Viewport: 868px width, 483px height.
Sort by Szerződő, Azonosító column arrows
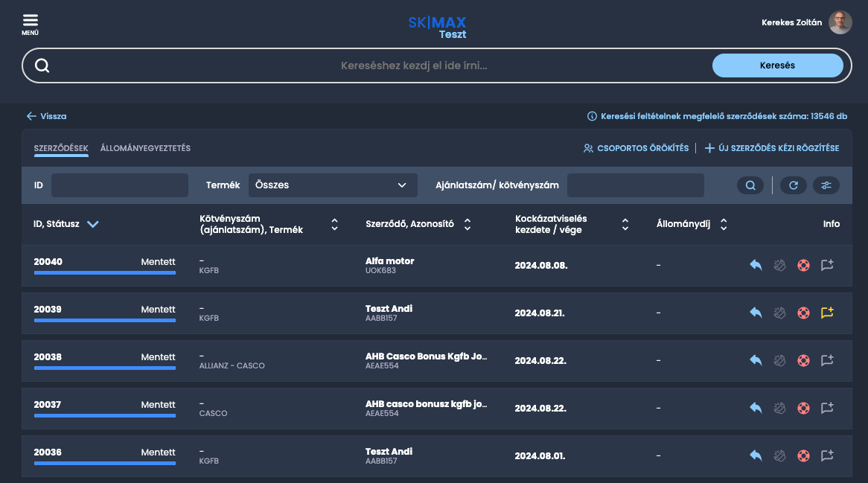[x=467, y=224]
